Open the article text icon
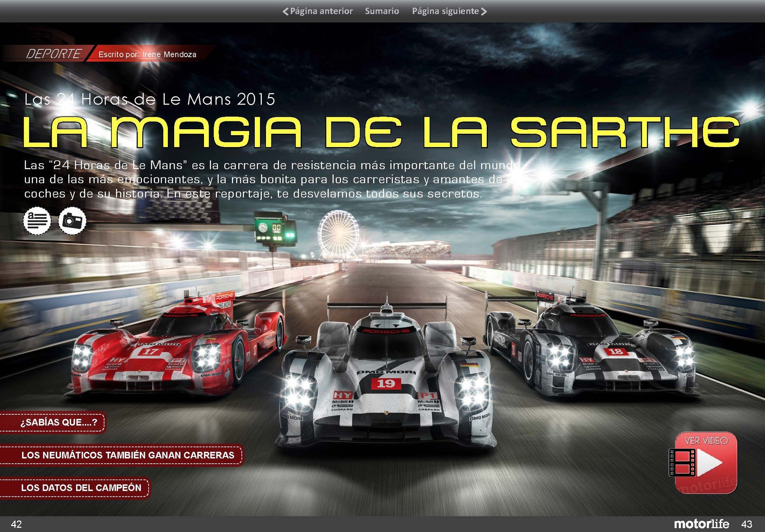 pos(37,221)
